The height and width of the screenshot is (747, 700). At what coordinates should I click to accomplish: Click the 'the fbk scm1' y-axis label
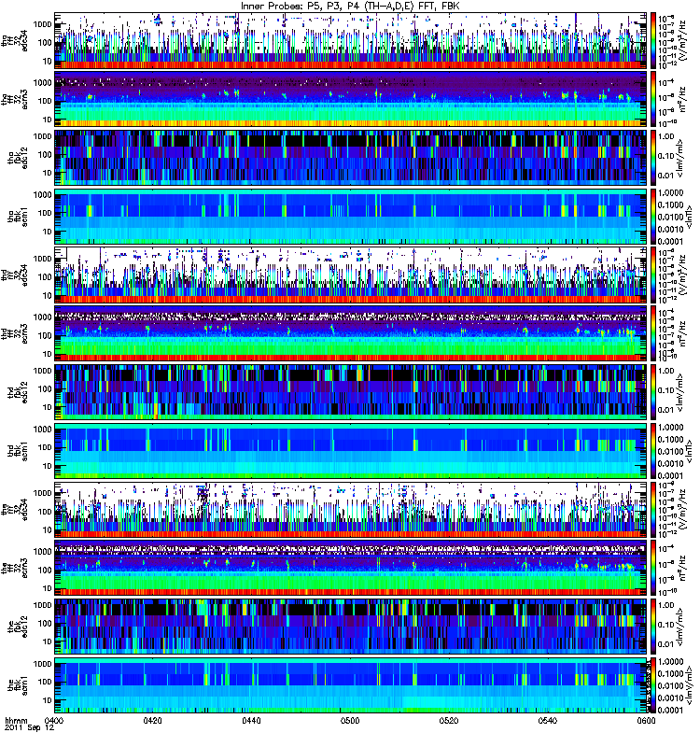click(x=18, y=685)
